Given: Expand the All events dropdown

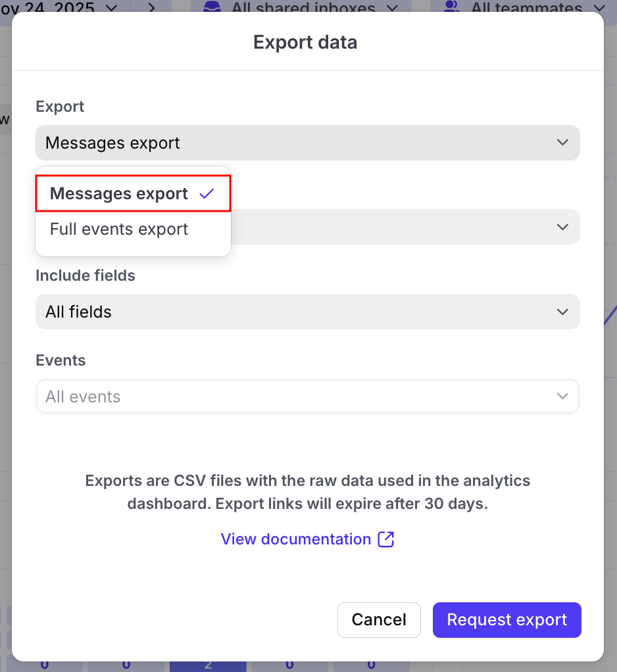Looking at the screenshot, I should point(307,396).
